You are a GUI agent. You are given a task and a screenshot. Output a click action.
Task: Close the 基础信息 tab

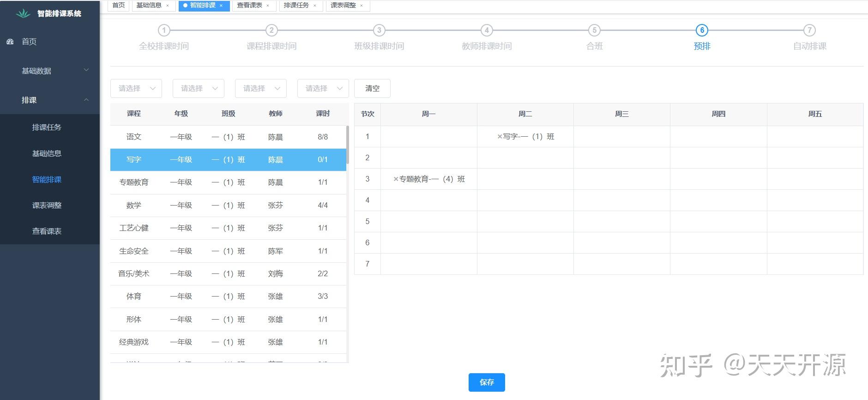click(168, 6)
